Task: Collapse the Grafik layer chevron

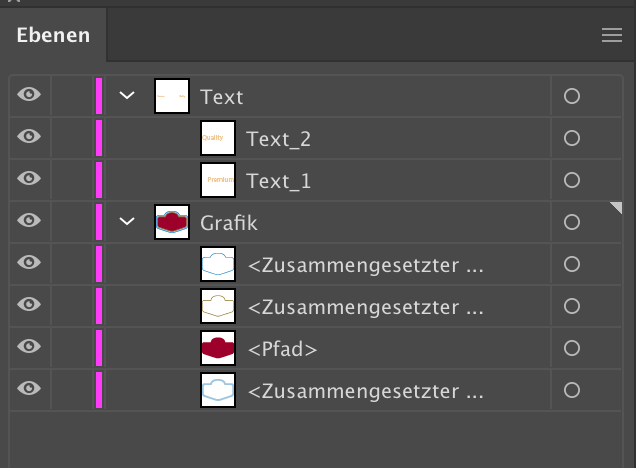Action: coord(127,221)
